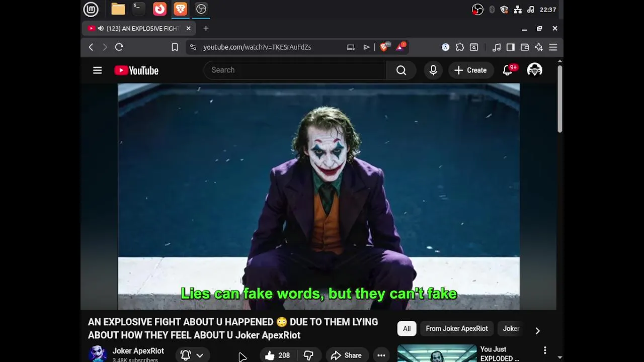Open a new browser tab
This screenshot has height=362, width=644.
[x=206, y=29]
